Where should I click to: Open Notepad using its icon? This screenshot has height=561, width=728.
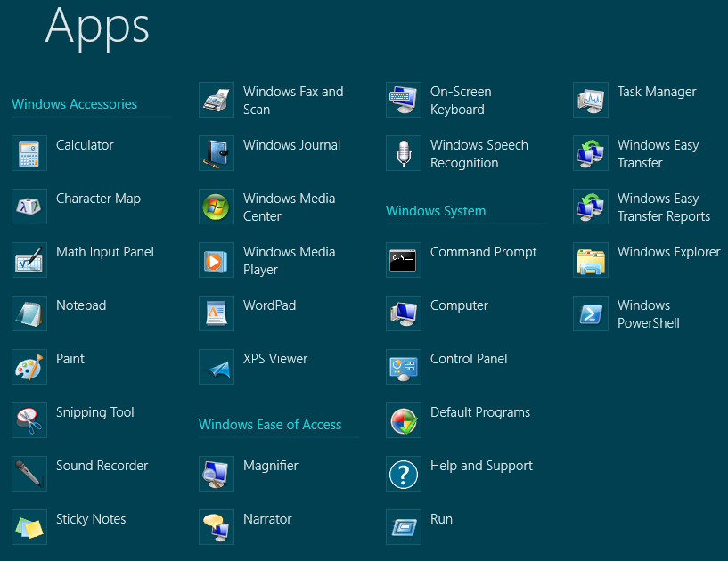point(29,313)
